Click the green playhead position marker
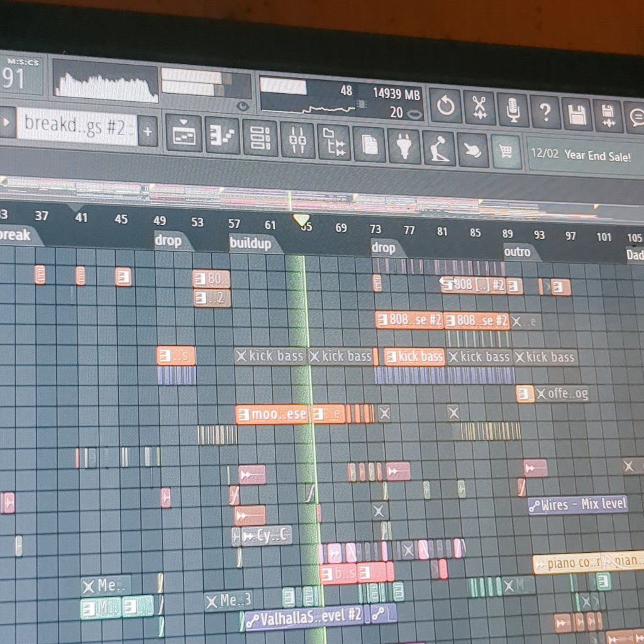This screenshot has width=644, height=644. click(x=302, y=220)
